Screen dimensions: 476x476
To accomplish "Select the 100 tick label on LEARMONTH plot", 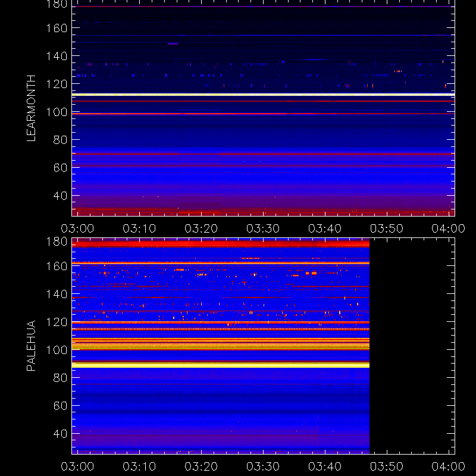I will (x=57, y=112).
